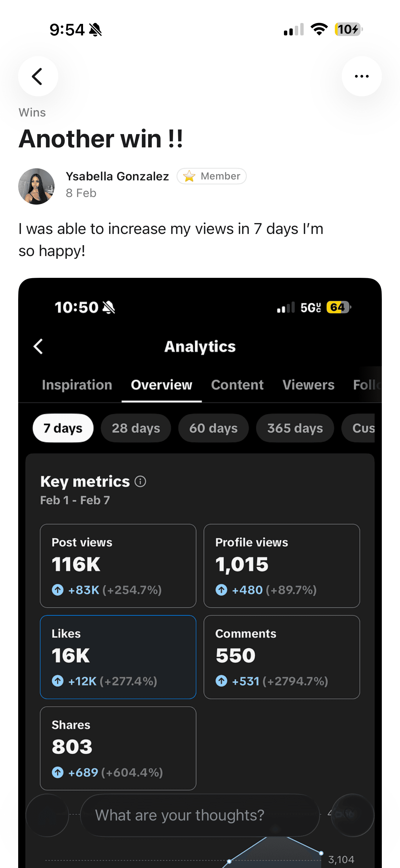
Task: Select the Likes metric card
Action: (118, 657)
